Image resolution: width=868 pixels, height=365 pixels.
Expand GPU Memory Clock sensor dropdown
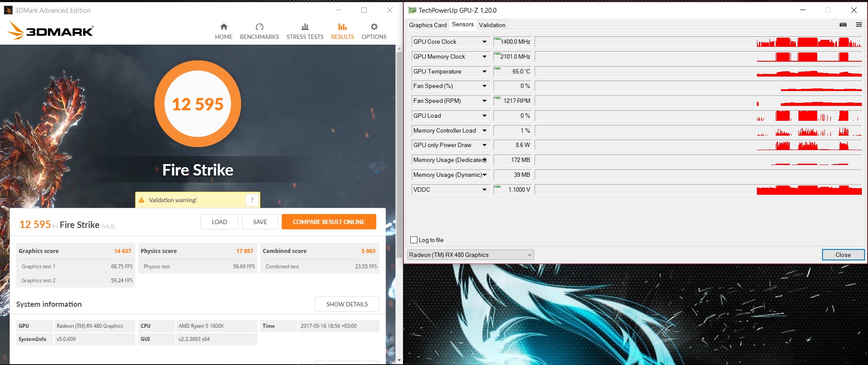(484, 57)
